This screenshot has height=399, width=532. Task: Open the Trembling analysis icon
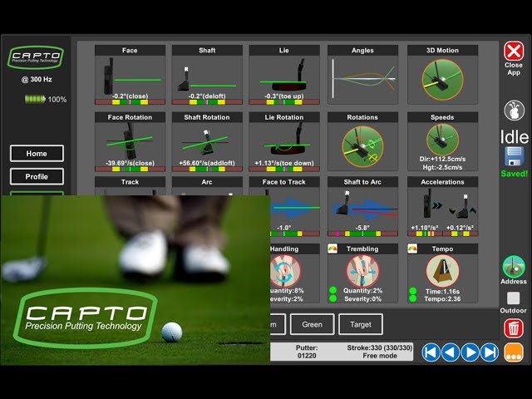click(x=362, y=271)
